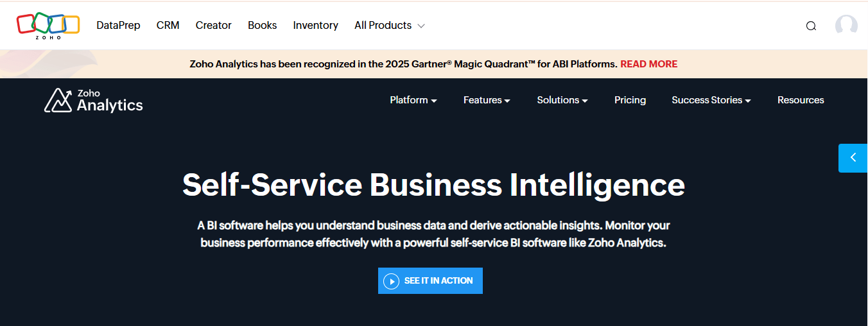Open the search magnifier icon
868x326 pixels.
coord(811,26)
